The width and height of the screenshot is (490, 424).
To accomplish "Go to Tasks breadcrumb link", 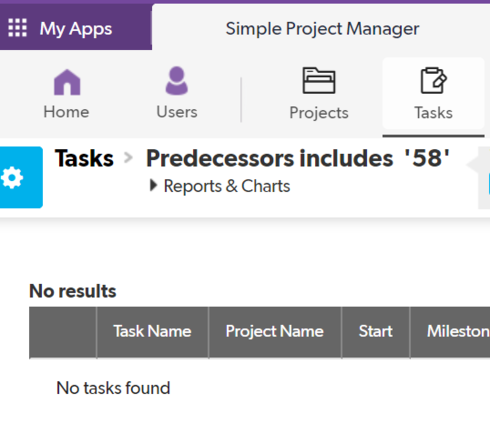I will 84,158.
